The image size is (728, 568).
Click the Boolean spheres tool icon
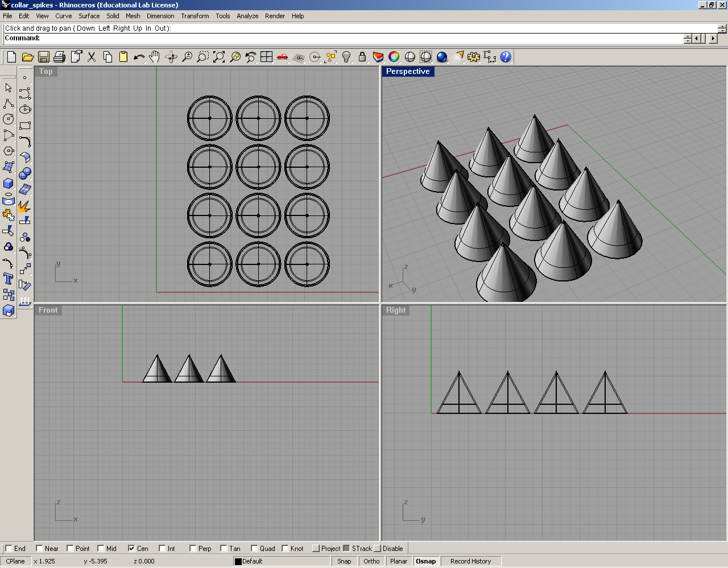[x=24, y=173]
